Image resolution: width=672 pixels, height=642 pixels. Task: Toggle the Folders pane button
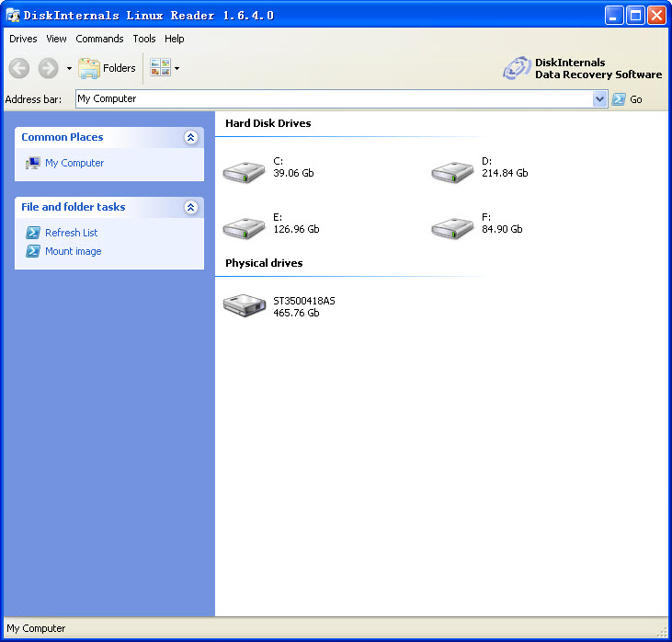pos(108,68)
